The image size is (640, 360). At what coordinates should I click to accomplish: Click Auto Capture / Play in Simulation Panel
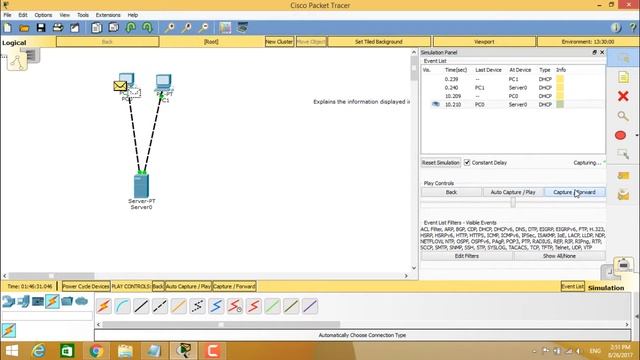tap(513, 192)
